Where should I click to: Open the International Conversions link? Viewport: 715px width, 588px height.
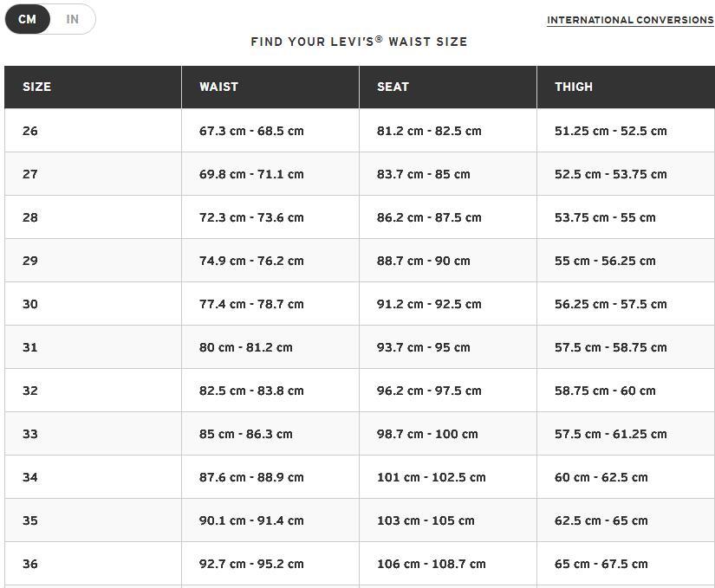tap(630, 20)
